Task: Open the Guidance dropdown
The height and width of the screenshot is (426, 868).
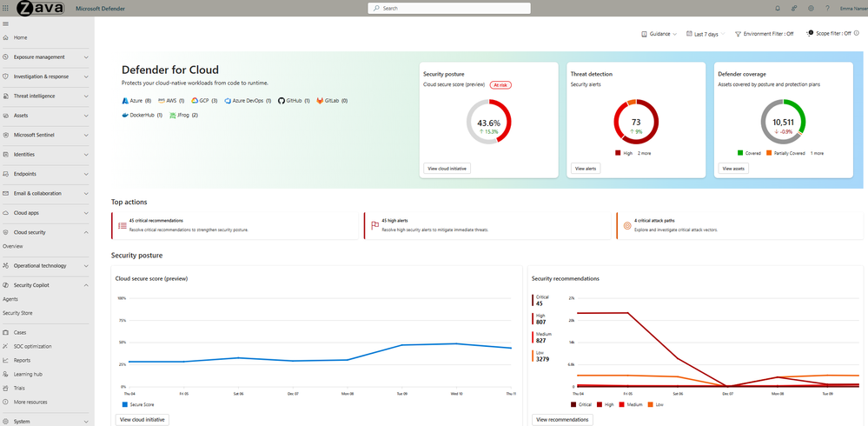Action: pos(659,34)
